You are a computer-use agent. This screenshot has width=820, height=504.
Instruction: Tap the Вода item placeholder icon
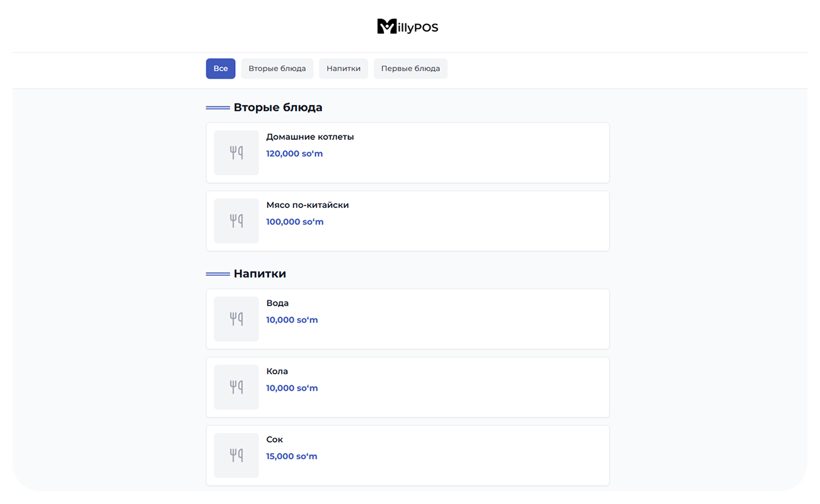pos(236,319)
